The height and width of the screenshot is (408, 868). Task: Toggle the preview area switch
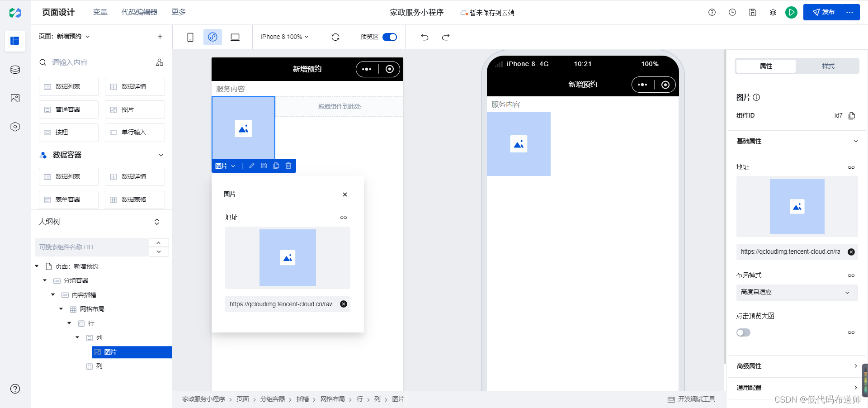390,37
